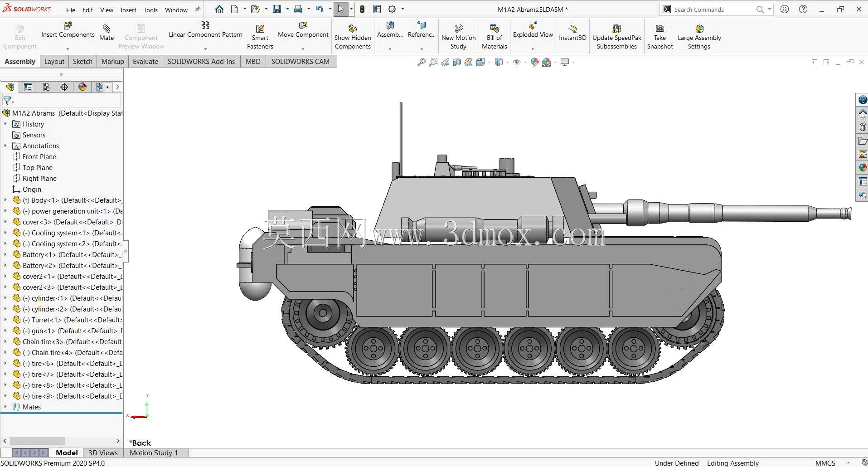The height and width of the screenshot is (467, 868).
Task: Open Linear Component Pattern tool
Action: tap(205, 30)
